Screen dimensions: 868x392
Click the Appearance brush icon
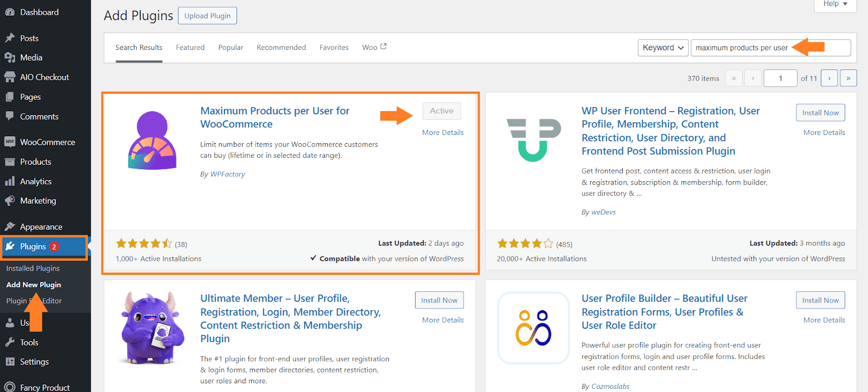coord(10,227)
